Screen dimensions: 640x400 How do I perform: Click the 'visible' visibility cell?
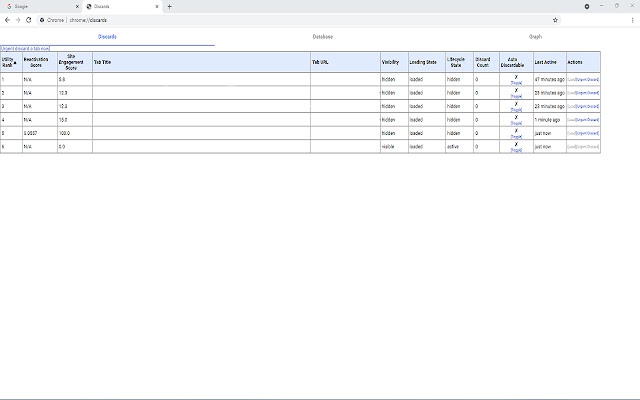click(394, 147)
